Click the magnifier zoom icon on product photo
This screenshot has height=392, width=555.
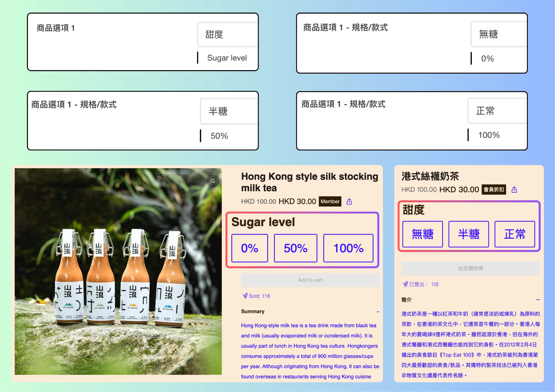click(x=213, y=181)
